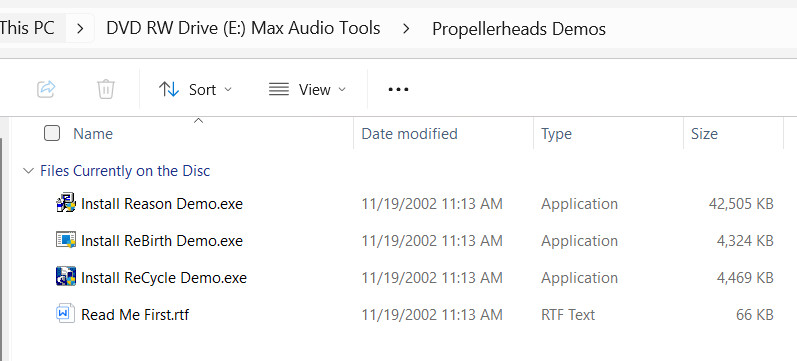This screenshot has width=797, height=361.
Task: Select the Install ReBirth Demo.exe icon
Action: [66, 240]
